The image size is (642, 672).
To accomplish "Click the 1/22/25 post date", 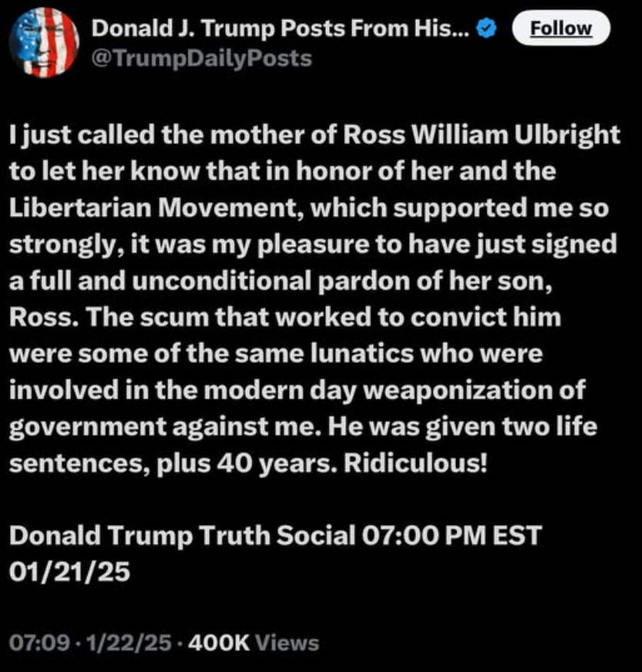I will pos(128,643).
